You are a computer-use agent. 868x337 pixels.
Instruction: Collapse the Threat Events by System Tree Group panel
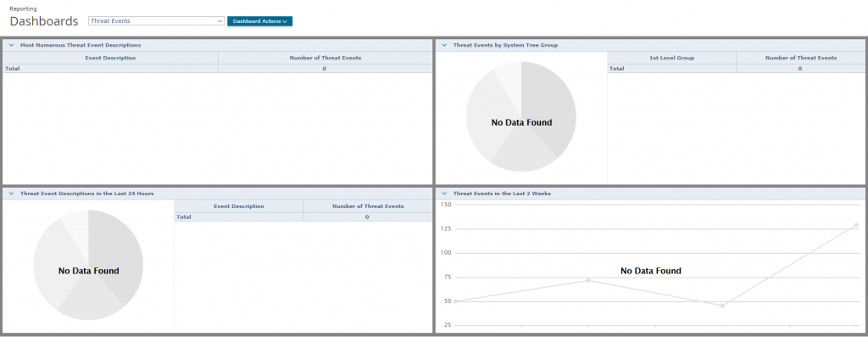(444, 45)
